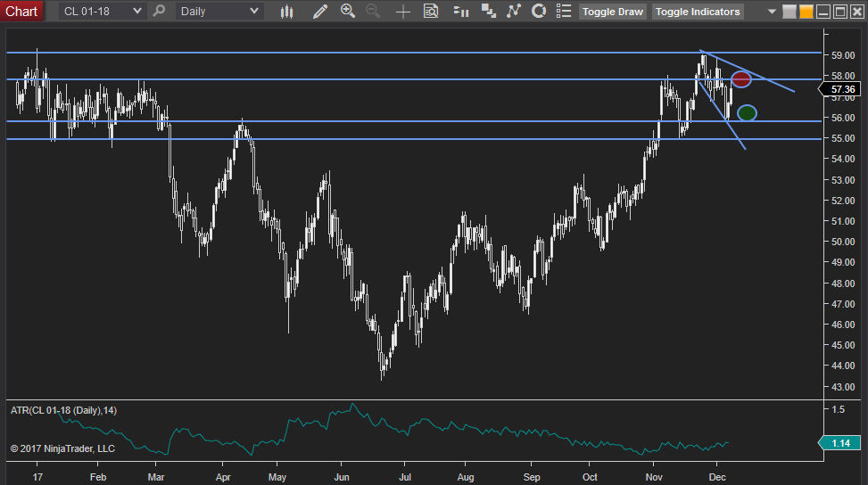Click the Toggle Indicators button
Image resolution: width=868 pixels, height=485 pixels.
(698, 12)
